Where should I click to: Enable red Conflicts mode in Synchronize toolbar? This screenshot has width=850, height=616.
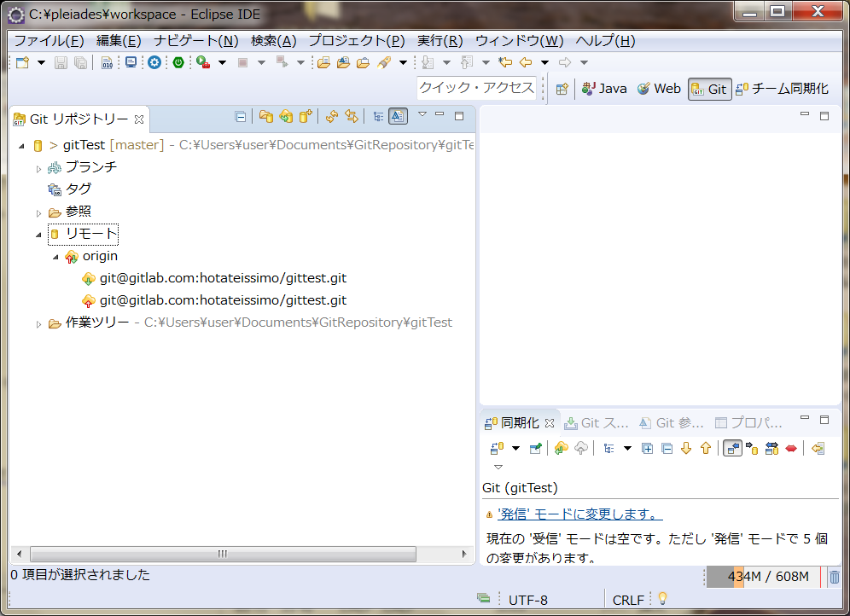[x=791, y=448]
